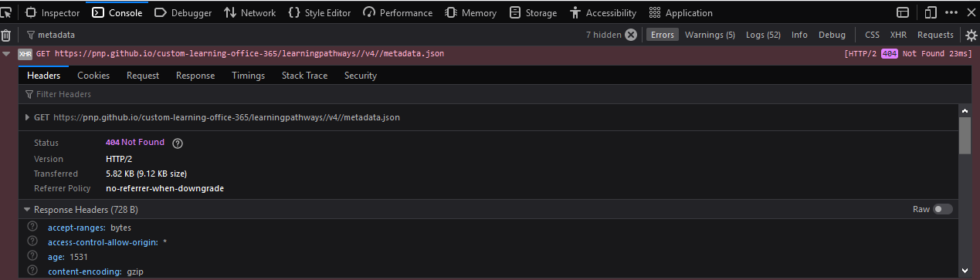Viewport: 980px width, 280px height.
Task: Click the content-encoding gzip value
Action: 135,272
